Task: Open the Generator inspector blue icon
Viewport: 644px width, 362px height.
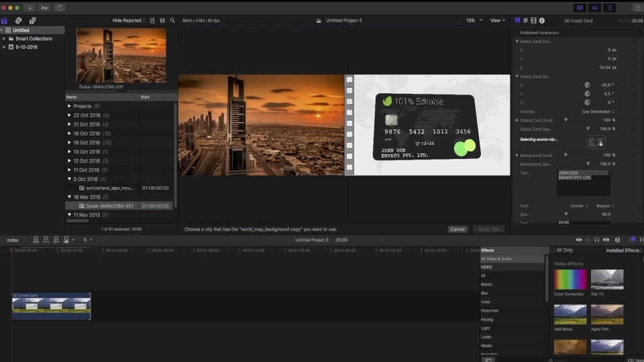Action: coord(517,21)
